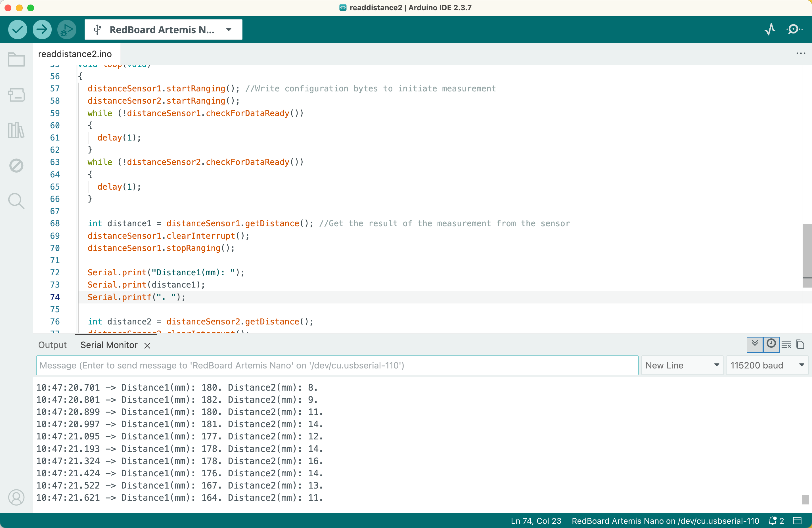Open the Library Manager sidebar panel
The width and height of the screenshot is (812, 528).
(x=16, y=130)
